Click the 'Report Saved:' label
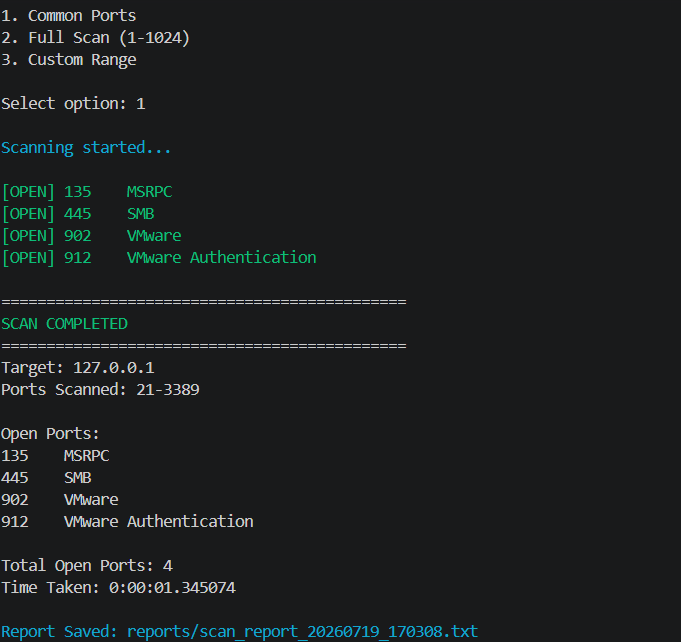 pos(59,631)
